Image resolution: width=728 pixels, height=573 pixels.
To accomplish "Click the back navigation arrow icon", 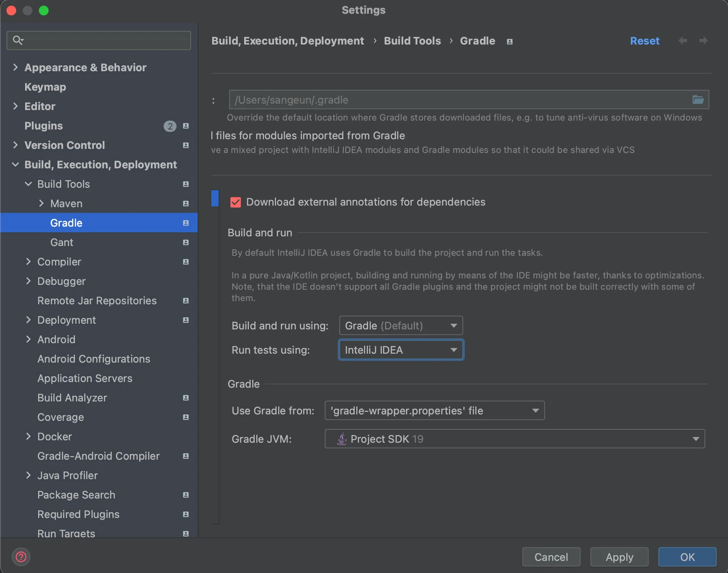I will [x=683, y=41].
